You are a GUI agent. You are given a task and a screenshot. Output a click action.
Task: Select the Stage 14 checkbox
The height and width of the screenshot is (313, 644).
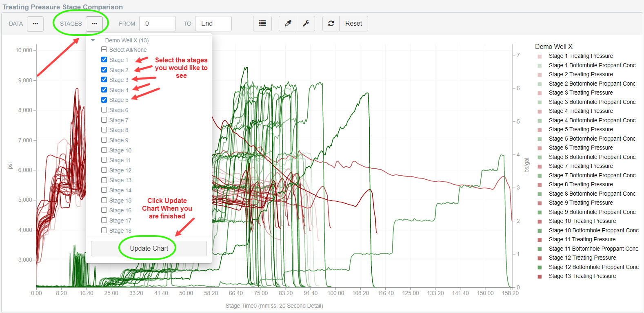click(104, 190)
